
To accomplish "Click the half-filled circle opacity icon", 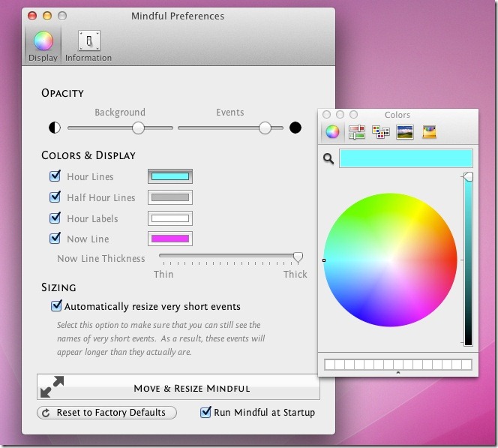I will pyautogui.click(x=55, y=128).
